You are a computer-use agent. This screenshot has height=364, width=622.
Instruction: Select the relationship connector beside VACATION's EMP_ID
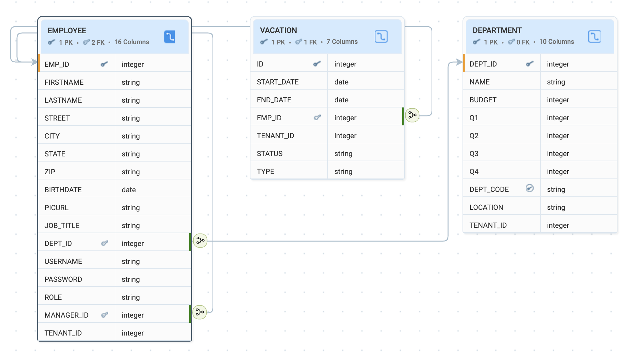(412, 116)
